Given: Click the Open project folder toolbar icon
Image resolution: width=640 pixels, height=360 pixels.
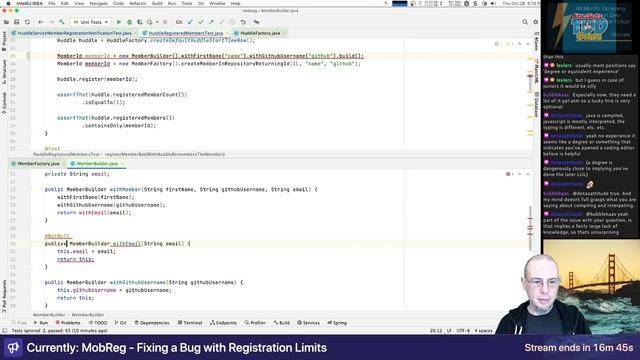Looking at the screenshot, I should pos(7,22).
